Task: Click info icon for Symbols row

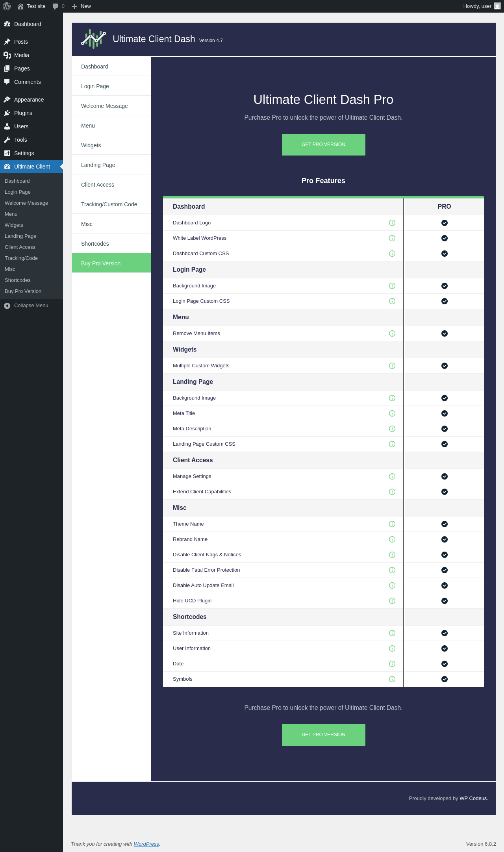Action: 392,679
